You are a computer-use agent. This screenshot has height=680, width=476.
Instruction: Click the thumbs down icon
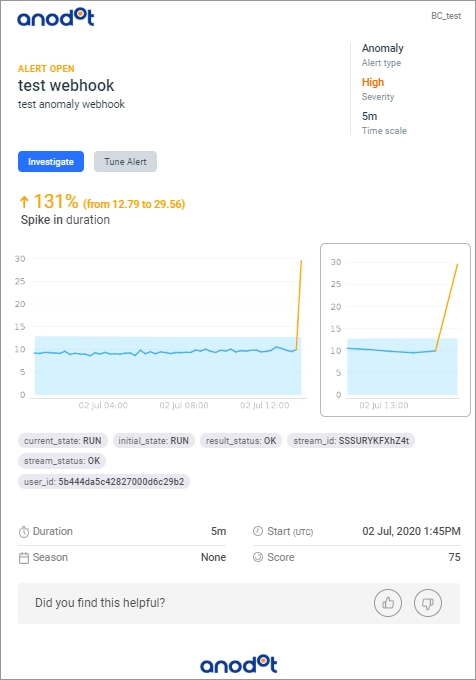pyautogui.click(x=428, y=603)
